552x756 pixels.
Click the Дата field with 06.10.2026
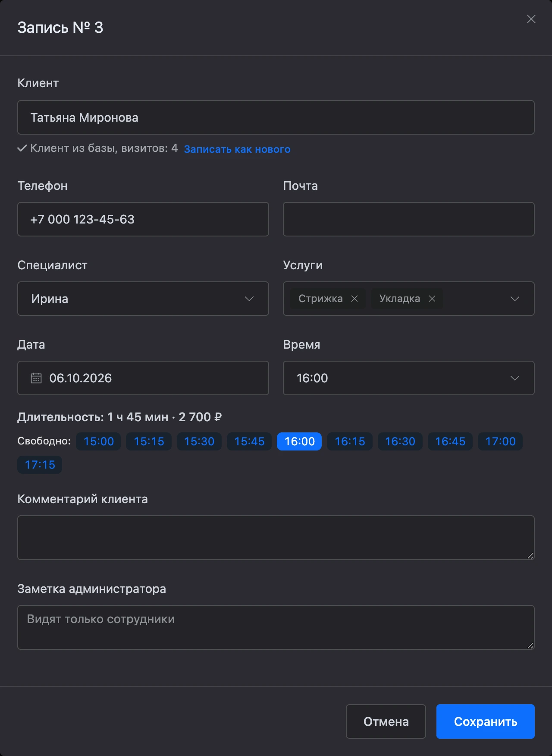pyautogui.click(x=143, y=378)
